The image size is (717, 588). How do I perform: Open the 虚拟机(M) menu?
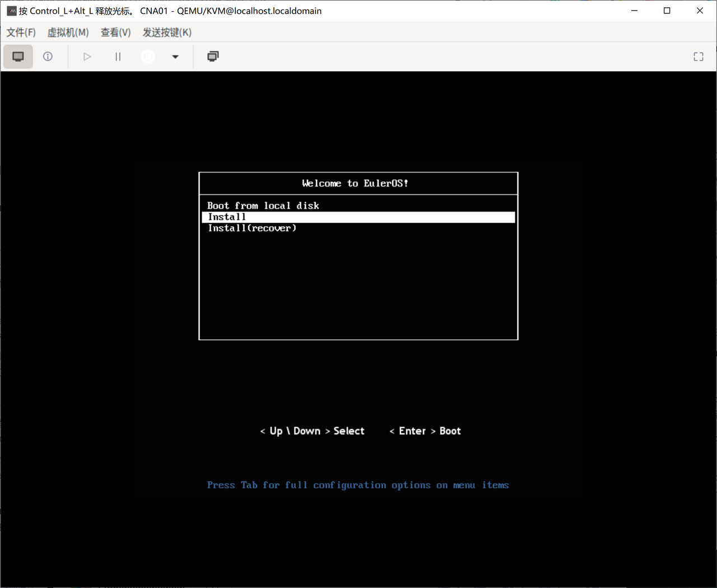click(x=68, y=32)
